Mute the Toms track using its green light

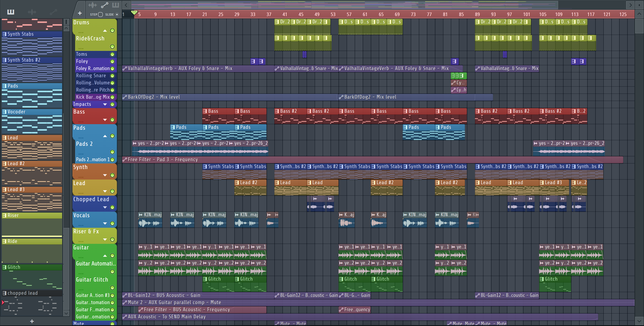click(x=112, y=54)
